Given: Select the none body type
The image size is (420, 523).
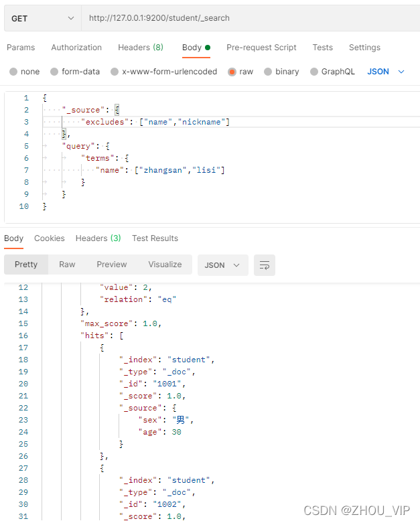Looking at the screenshot, I should click(25, 72).
